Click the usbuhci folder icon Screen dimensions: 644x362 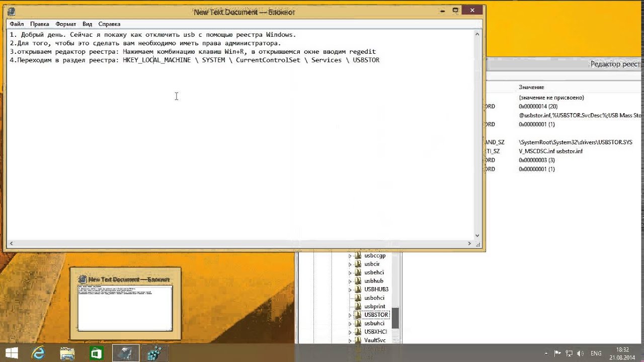coord(358,323)
